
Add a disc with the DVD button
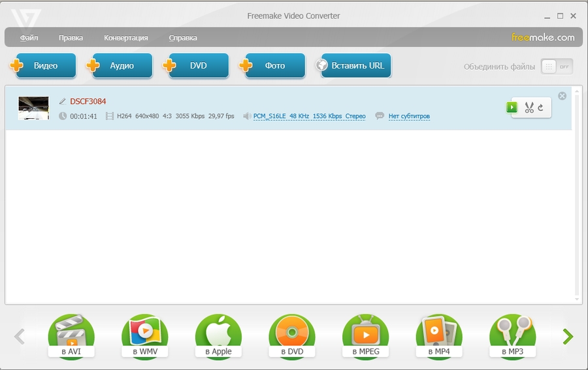coord(196,65)
